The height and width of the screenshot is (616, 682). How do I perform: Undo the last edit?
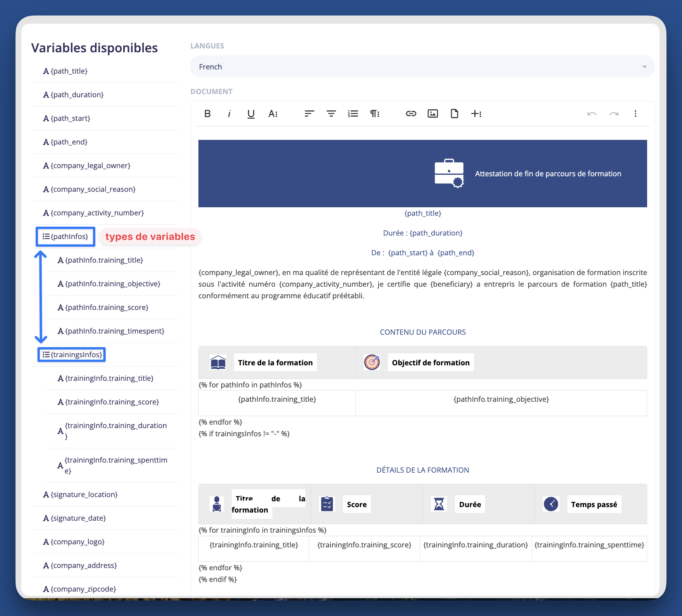(x=592, y=114)
